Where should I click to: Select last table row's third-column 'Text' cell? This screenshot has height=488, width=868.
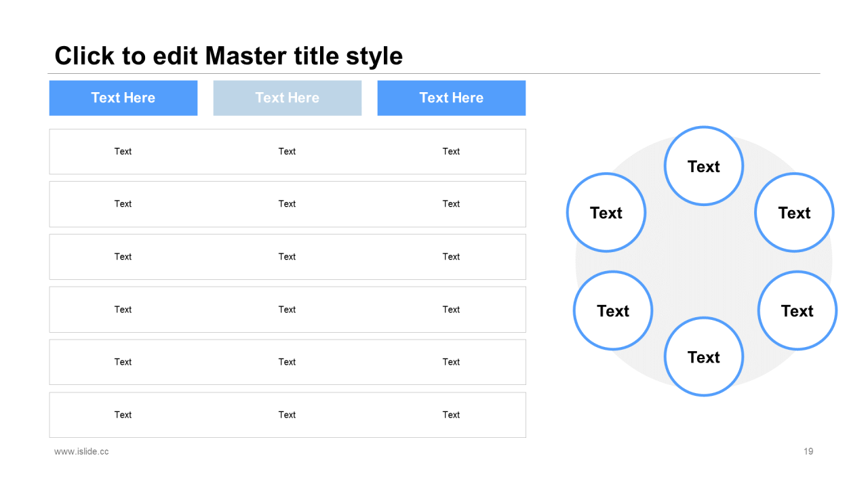click(x=451, y=414)
